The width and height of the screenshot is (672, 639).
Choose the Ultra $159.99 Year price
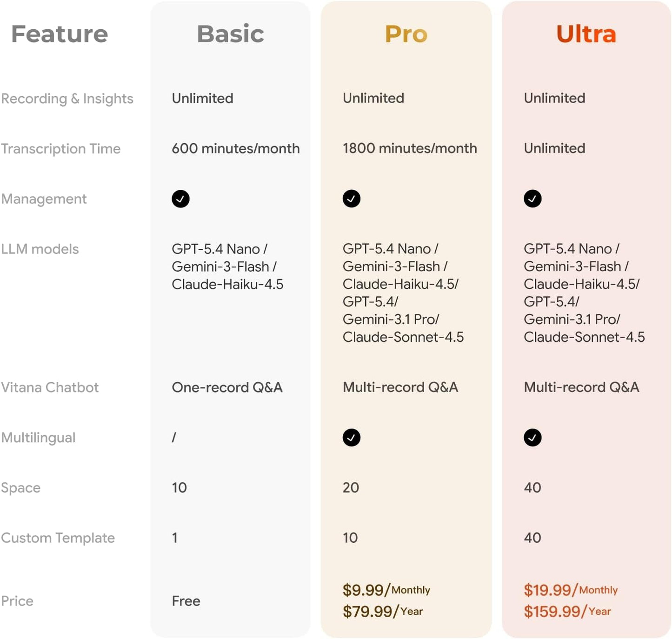click(567, 612)
